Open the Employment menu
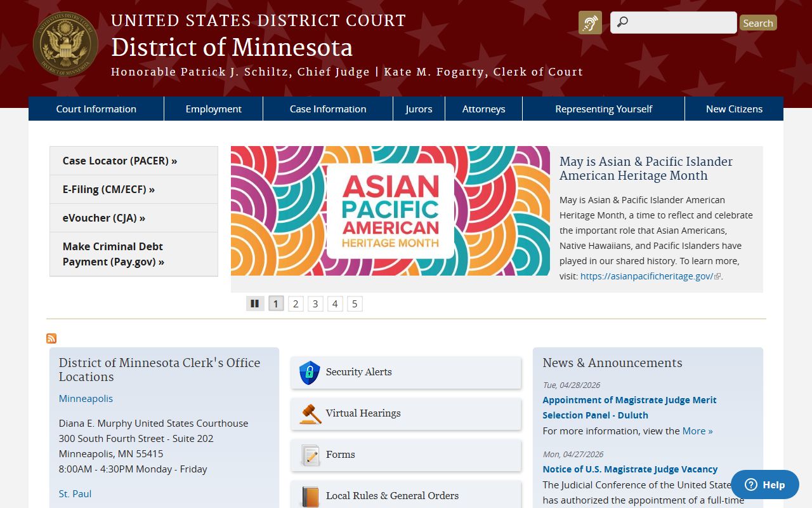Screen dimensions: 812x508 (214, 109)
